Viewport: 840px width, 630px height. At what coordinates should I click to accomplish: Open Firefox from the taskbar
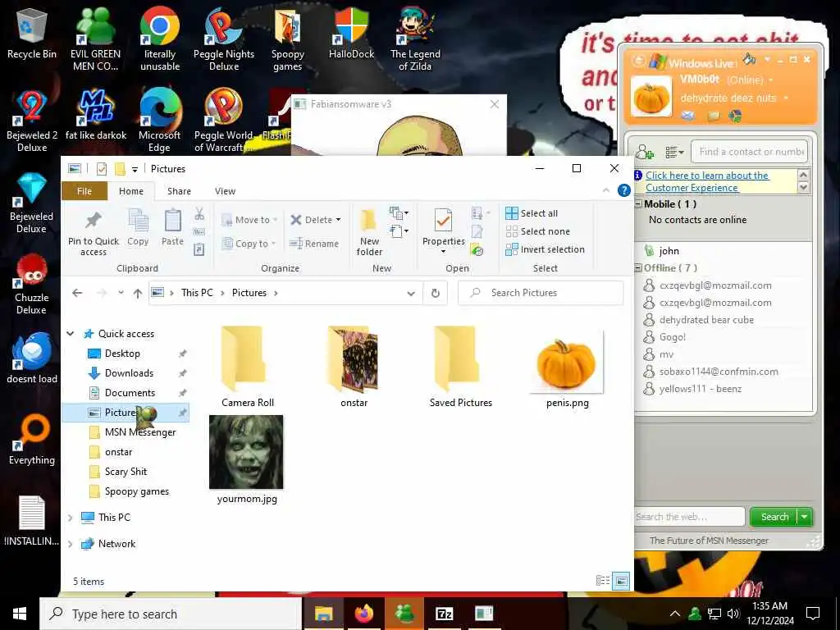(x=363, y=614)
